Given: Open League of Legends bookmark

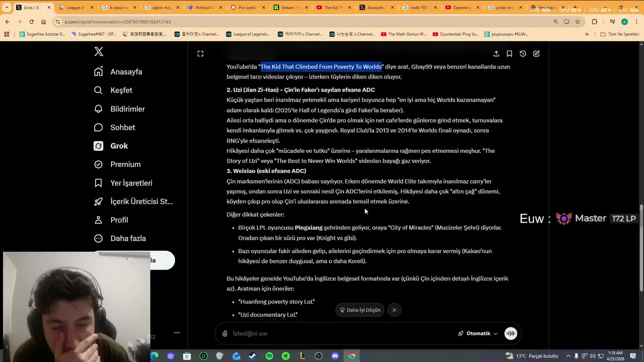Looking at the screenshot, I should pyautogui.click(x=248, y=34).
